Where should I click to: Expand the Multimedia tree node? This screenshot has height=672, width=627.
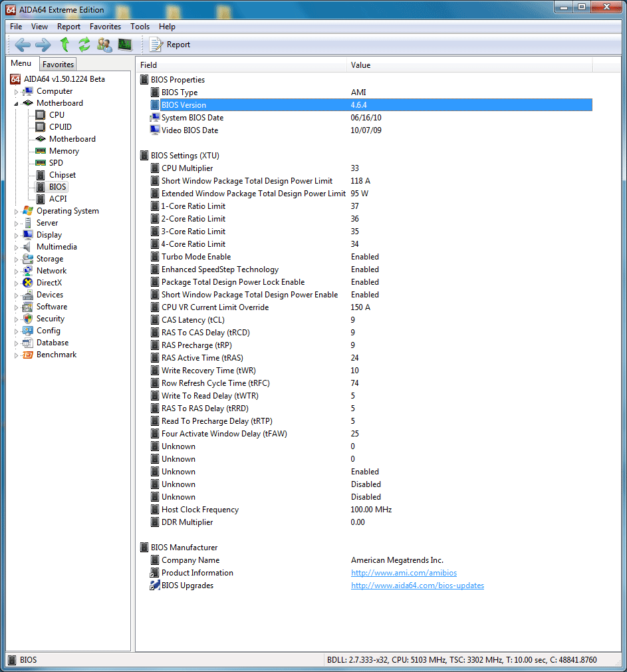click(16, 248)
